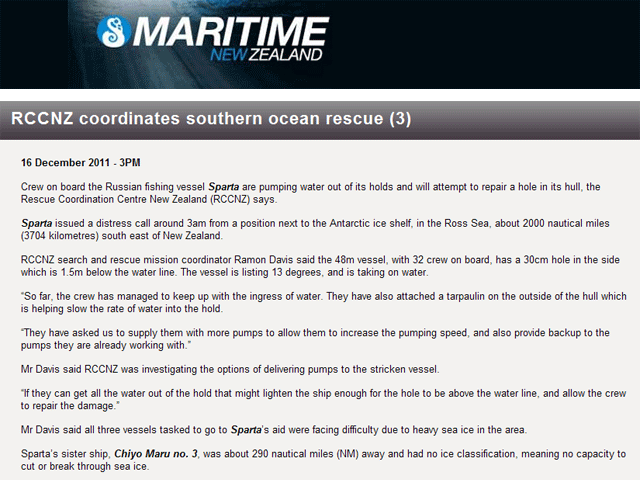Click the bold 'Sparta' in the first paragraph
Image resolution: width=640 pixels, height=480 pixels.
tap(229, 187)
